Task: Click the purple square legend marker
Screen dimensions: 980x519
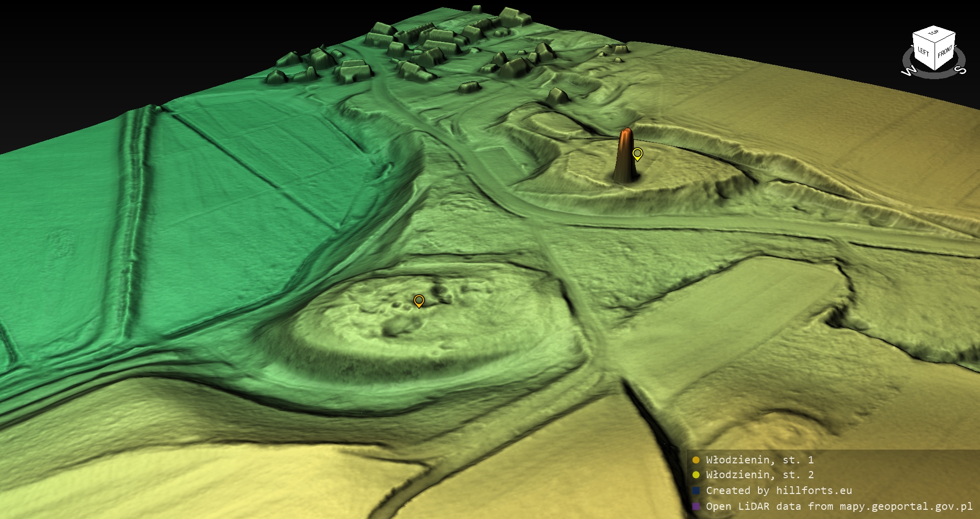Action: (x=696, y=506)
